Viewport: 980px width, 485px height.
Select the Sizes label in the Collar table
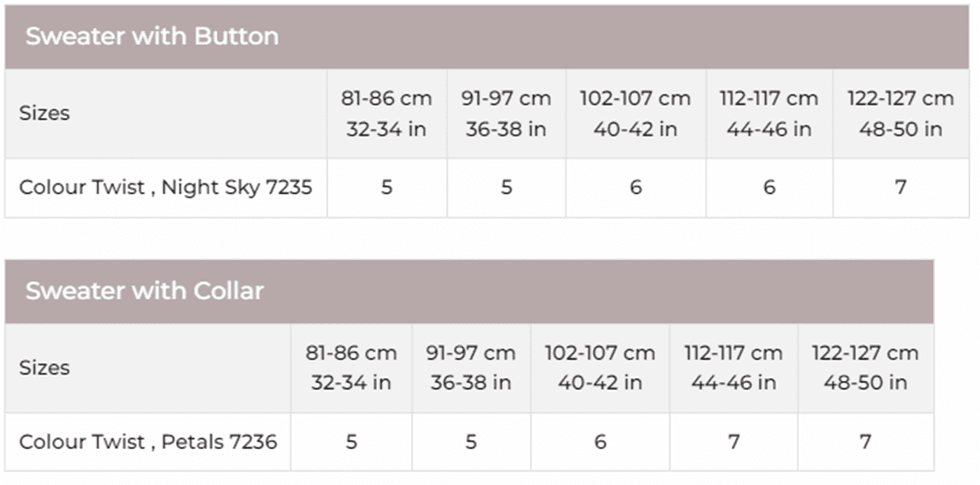click(44, 368)
